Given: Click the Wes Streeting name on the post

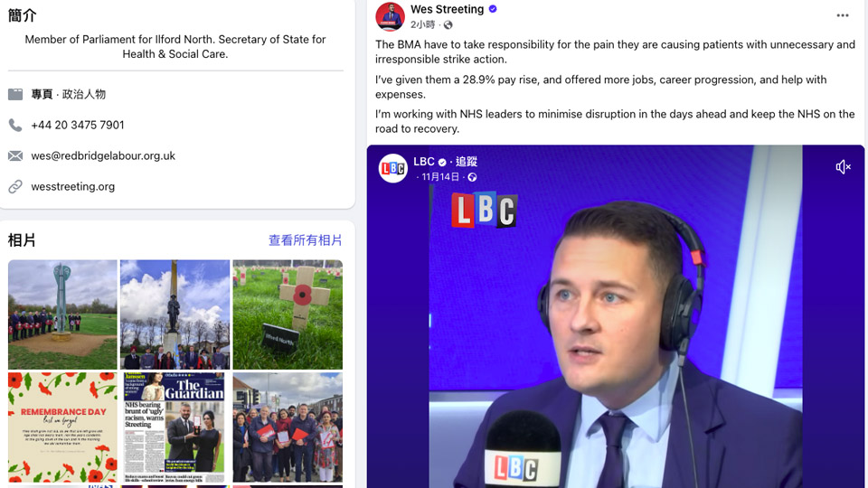Looking at the screenshot, I should coord(448,9).
